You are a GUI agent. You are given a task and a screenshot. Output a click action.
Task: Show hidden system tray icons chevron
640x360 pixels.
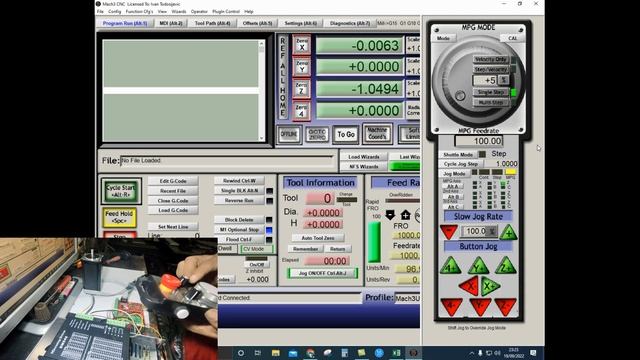[471, 353]
